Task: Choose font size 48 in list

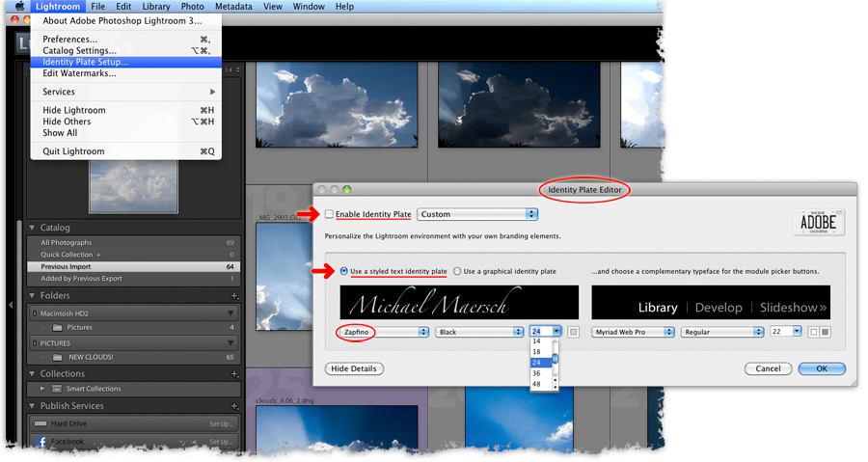Action: coord(541,384)
